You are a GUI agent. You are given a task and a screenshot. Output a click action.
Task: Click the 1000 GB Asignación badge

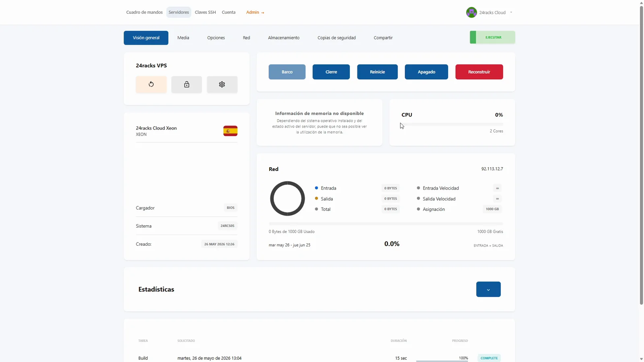click(492, 209)
